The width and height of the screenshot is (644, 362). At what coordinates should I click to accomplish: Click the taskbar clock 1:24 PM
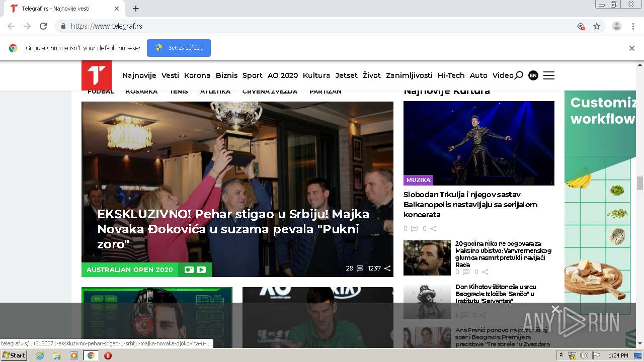[618, 355]
